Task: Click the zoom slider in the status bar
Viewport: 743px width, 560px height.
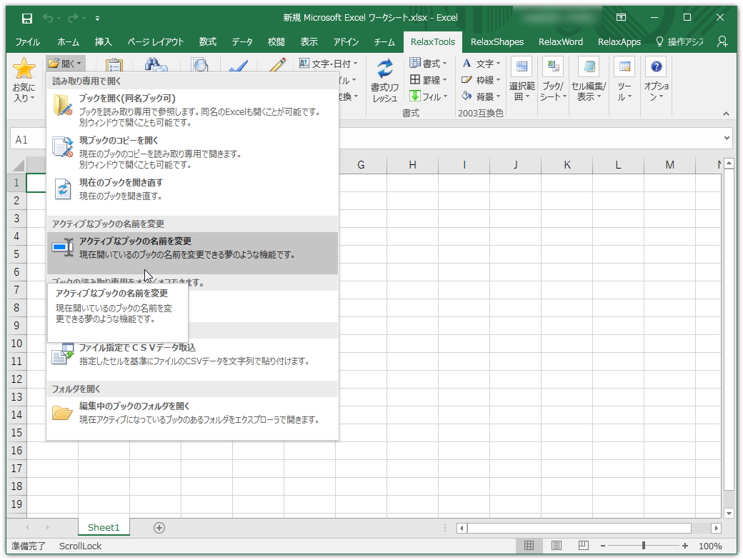Action: pos(644,546)
